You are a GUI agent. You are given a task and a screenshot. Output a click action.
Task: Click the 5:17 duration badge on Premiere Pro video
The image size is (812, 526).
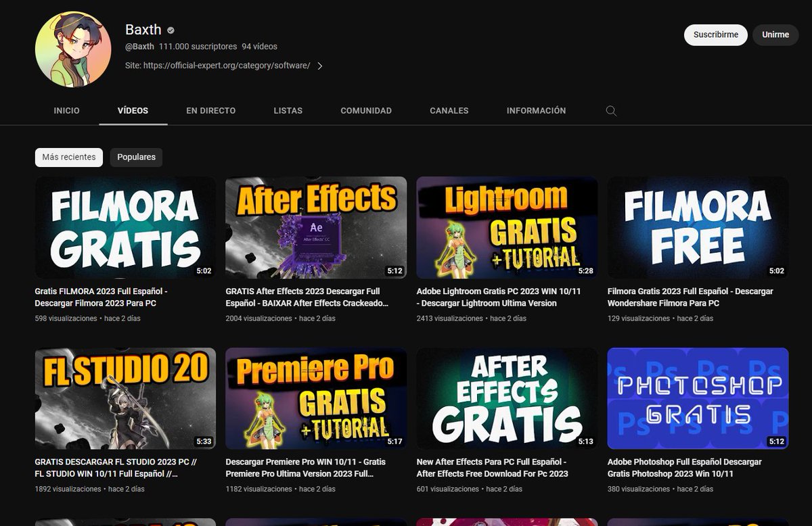(394, 441)
